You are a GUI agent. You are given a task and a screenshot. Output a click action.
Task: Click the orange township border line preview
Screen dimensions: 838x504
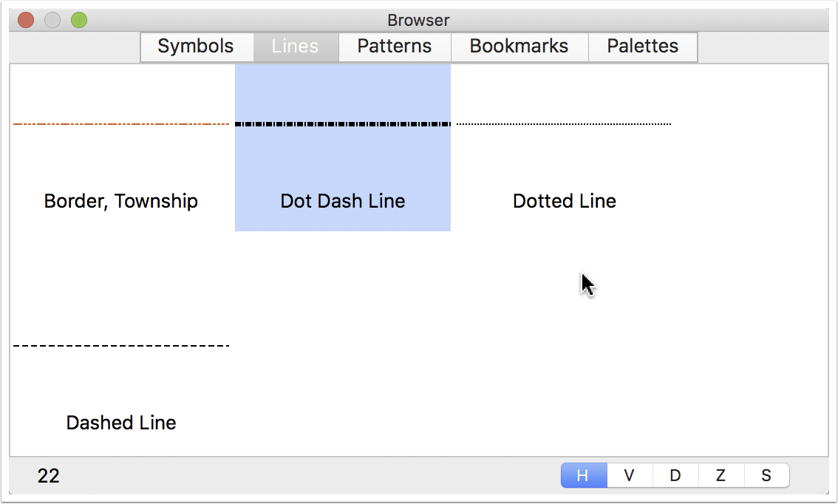121,124
